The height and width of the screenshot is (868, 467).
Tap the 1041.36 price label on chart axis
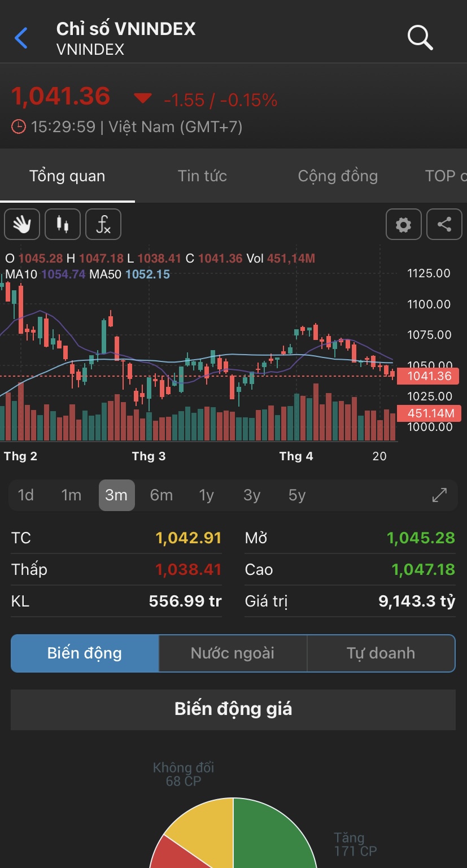pyautogui.click(x=429, y=376)
